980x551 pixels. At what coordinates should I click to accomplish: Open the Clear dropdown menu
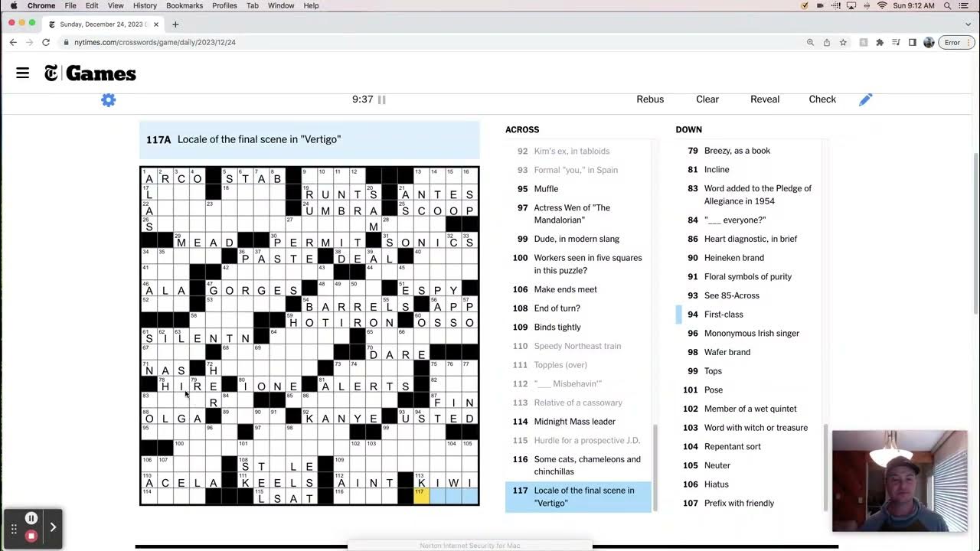coord(707,99)
